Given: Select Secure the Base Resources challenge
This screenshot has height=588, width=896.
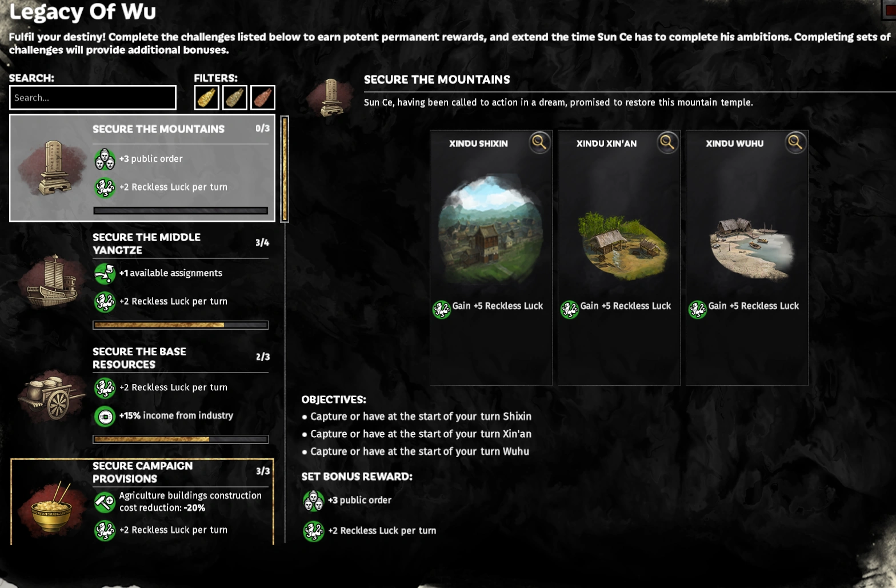Looking at the screenshot, I should pos(142,395).
